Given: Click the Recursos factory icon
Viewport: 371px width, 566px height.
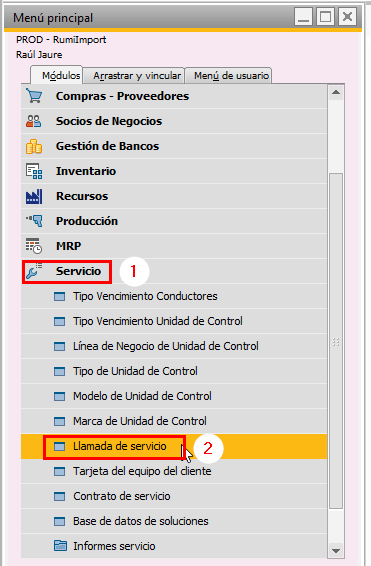Looking at the screenshot, I should (x=34, y=196).
